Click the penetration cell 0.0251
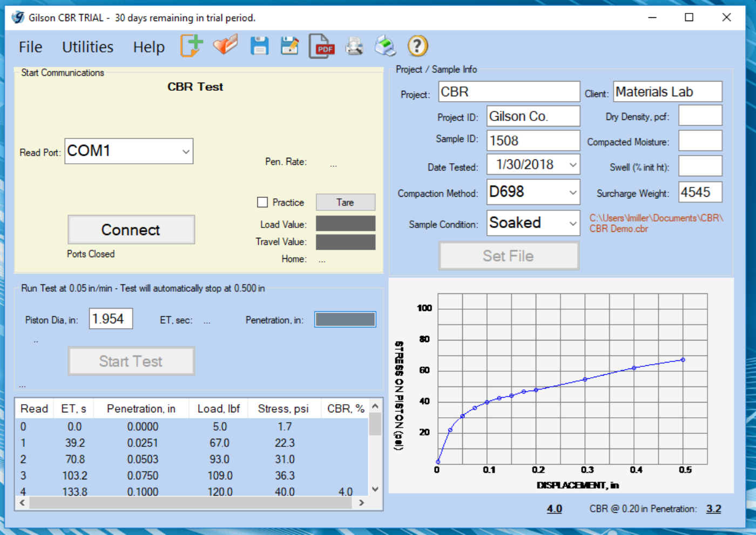Image resolution: width=756 pixels, height=535 pixels. [143, 443]
